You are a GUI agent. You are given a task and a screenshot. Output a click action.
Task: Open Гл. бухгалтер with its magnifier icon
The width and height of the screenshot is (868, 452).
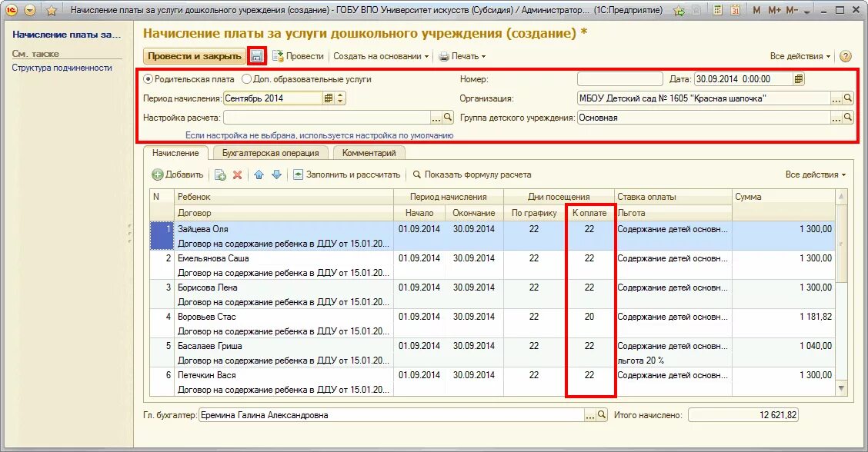602,415
